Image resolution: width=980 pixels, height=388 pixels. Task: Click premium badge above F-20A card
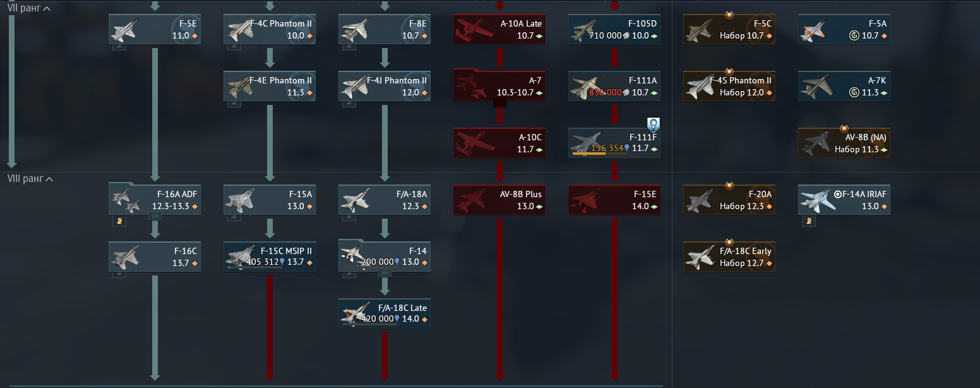click(x=729, y=185)
